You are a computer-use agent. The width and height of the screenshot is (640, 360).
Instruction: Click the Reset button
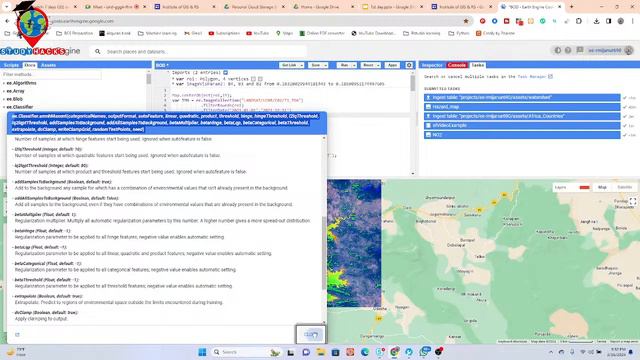tap(368, 65)
